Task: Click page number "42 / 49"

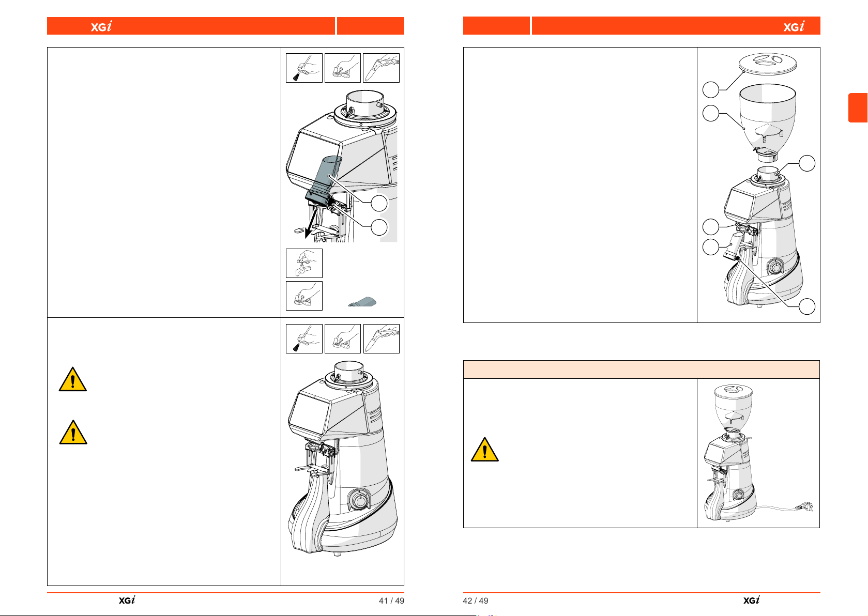Action: [x=476, y=600]
